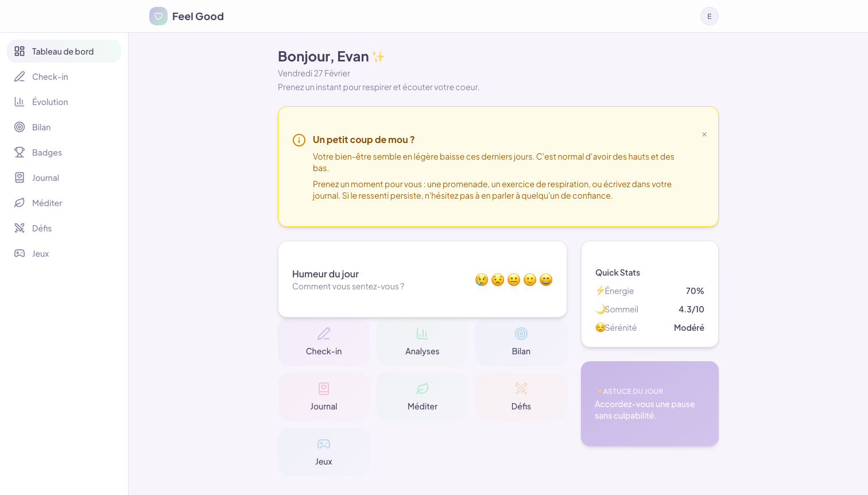Open the Défis quick action card

point(521,397)
